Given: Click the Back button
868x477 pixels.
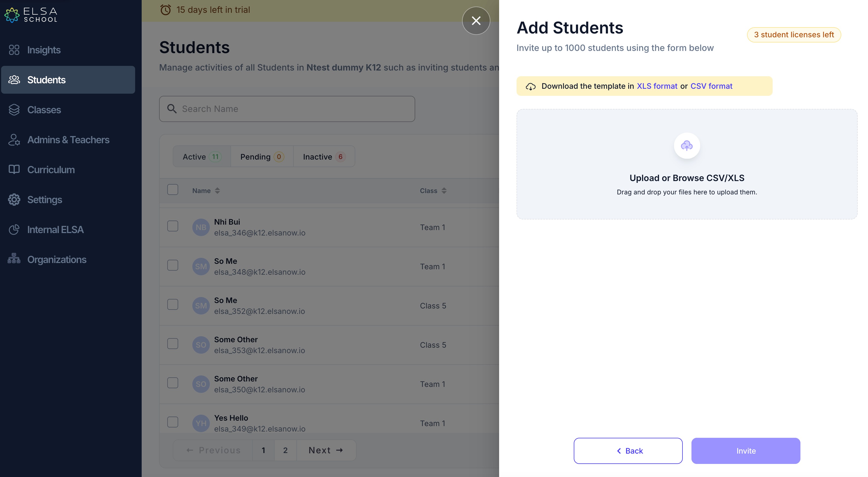Looking at the screenshot, I should pos(628,451).
